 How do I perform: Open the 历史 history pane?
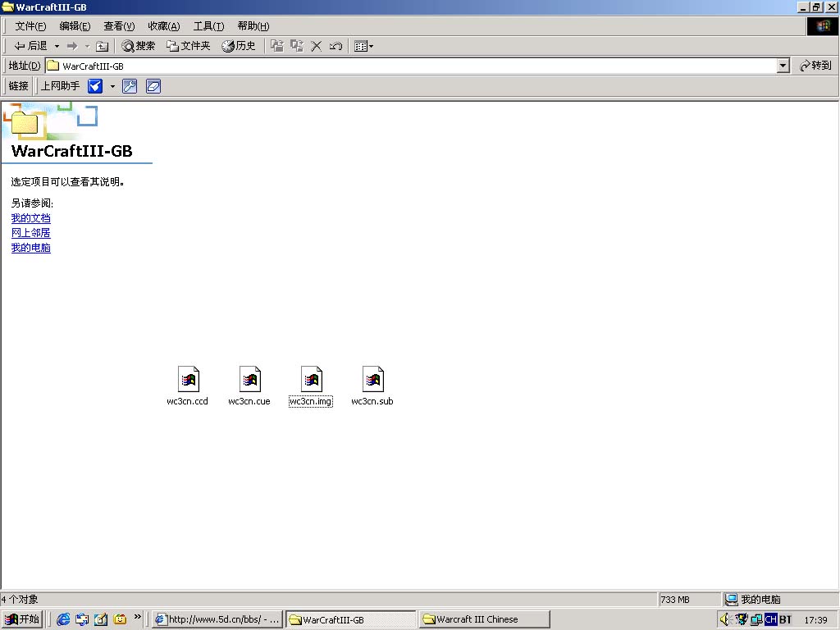(239, 46)
